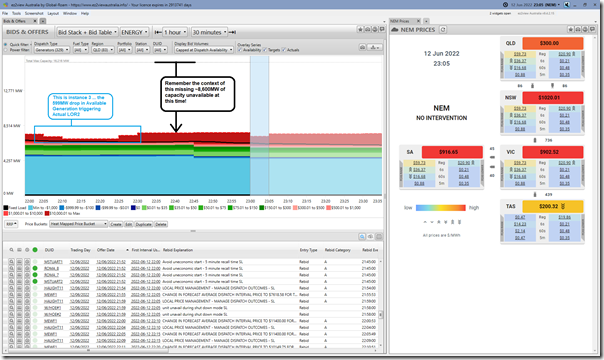Click save icon in bid table toolbar
604x360 pixels.
[379, 236]
